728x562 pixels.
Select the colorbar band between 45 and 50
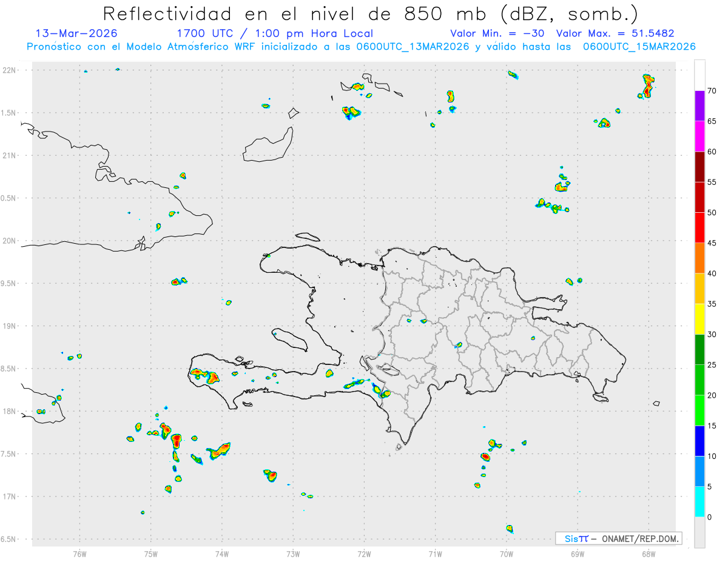pos(699,228)
